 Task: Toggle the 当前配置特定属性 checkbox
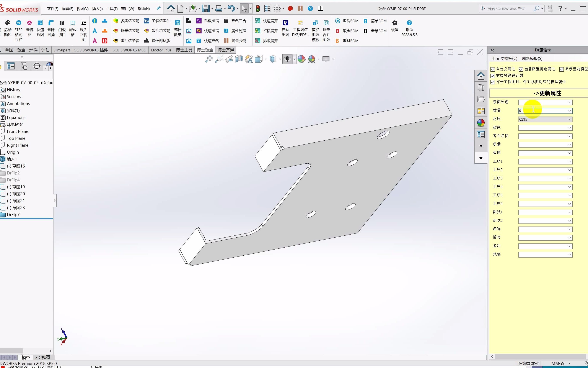(x=521, y=69)
